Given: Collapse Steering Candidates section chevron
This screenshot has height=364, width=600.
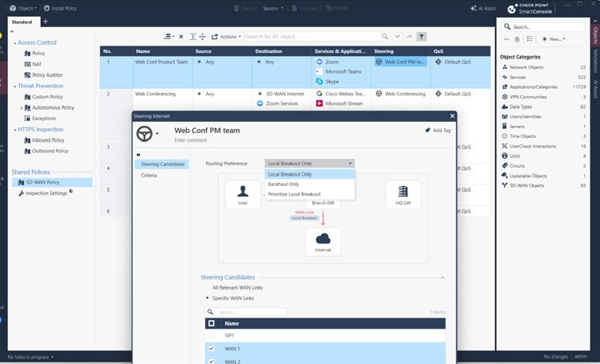Looking at the screenshot, I should [442, 278].
